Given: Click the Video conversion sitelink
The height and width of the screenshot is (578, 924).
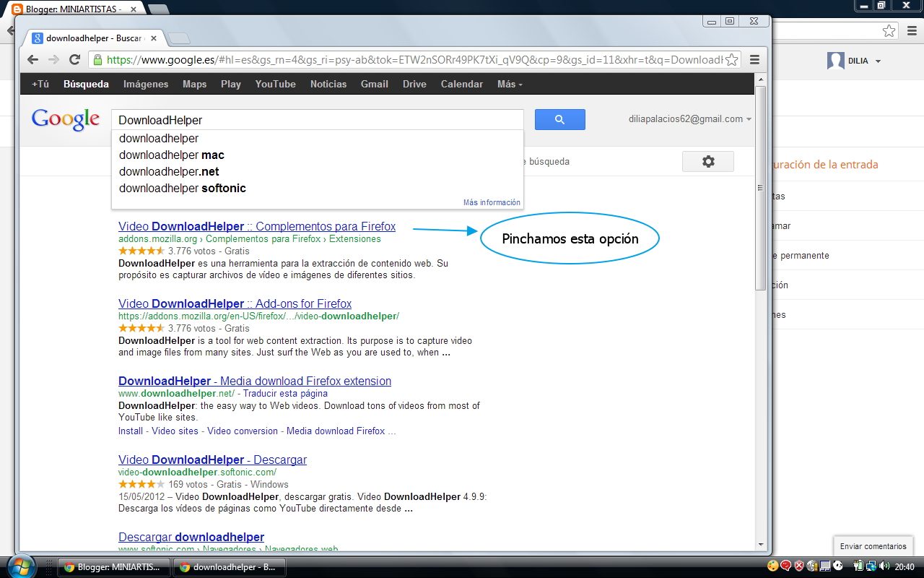Looking at the screenshot, I should tap(243, 431).
